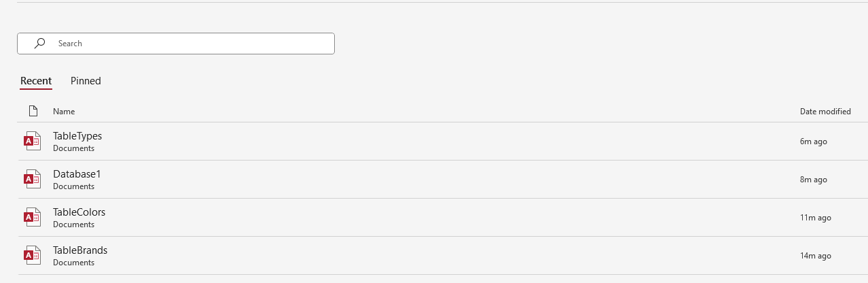Click the 8m ago timestamp for Database1
This screenshot has height=283, width=868.
coord(813,180)
